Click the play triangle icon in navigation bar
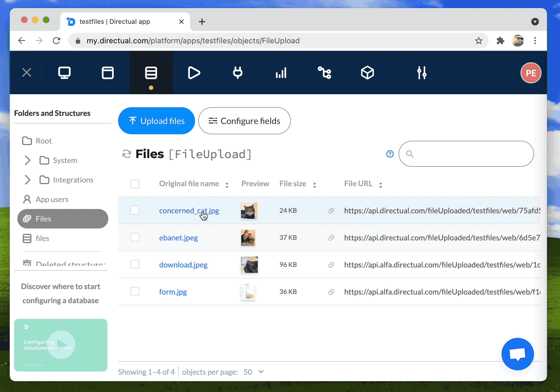The height and width of the screenshot is (392, 560). pos(194,73)
